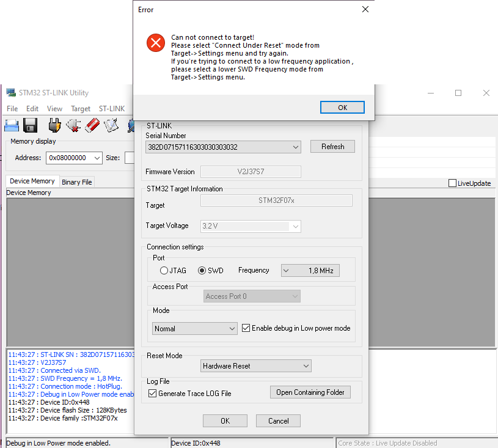Click log line 'ST-LINK SN' entry
The height and width of the screenshot is (448, 498).
click(71, 354)
